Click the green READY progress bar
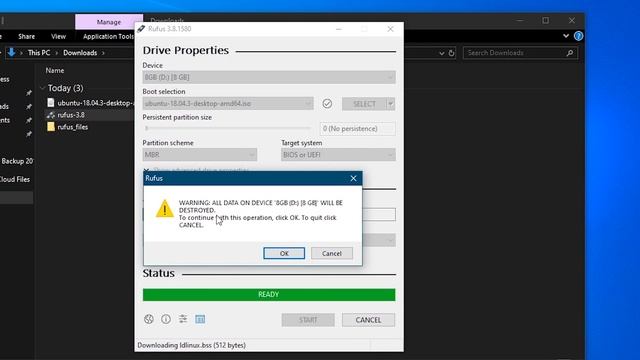The height and width of the screenshot is (360, 640). (269, 295)
